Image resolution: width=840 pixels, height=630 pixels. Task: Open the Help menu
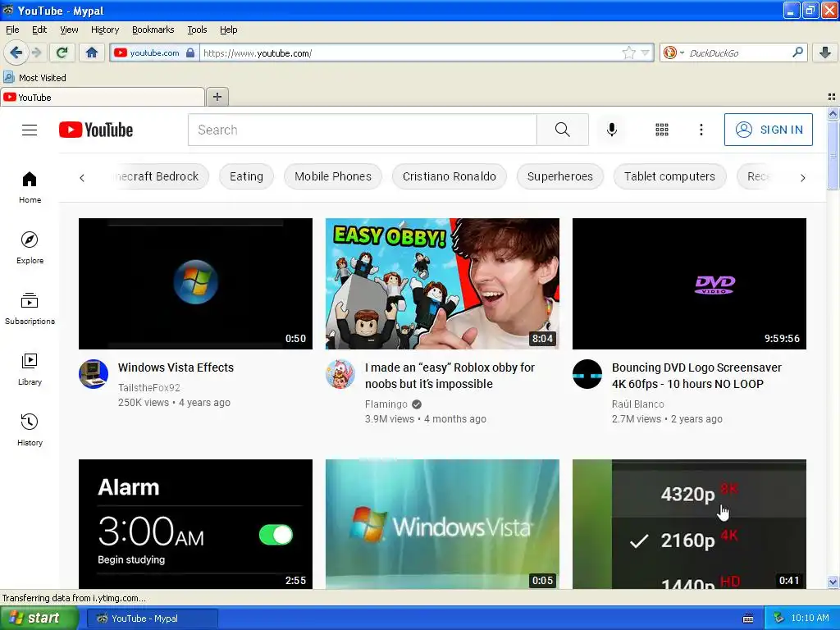[x=228, y=30]
